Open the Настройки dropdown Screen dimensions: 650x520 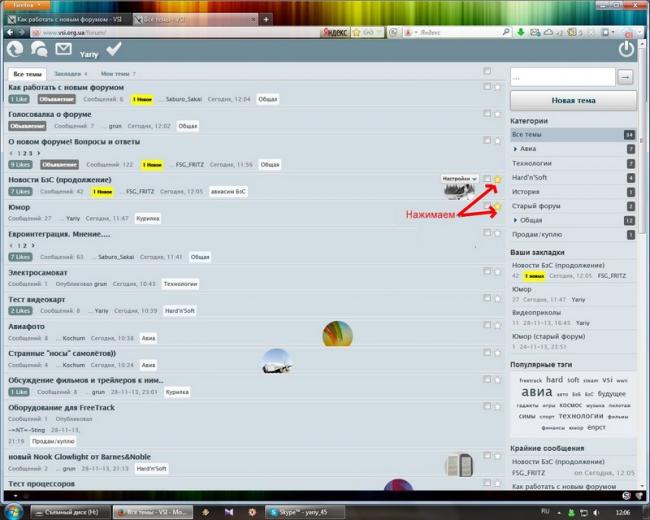[460, 179]
